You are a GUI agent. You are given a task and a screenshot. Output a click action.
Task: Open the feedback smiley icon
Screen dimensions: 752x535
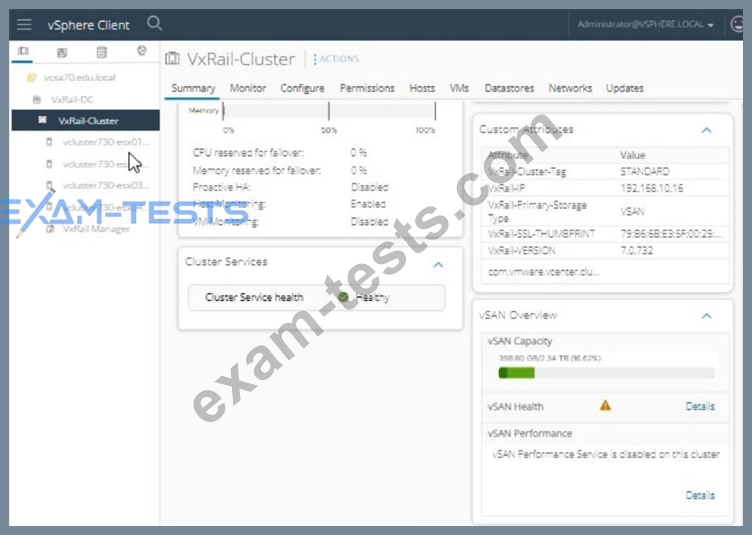pyautogui.click(x=737, y=24)
